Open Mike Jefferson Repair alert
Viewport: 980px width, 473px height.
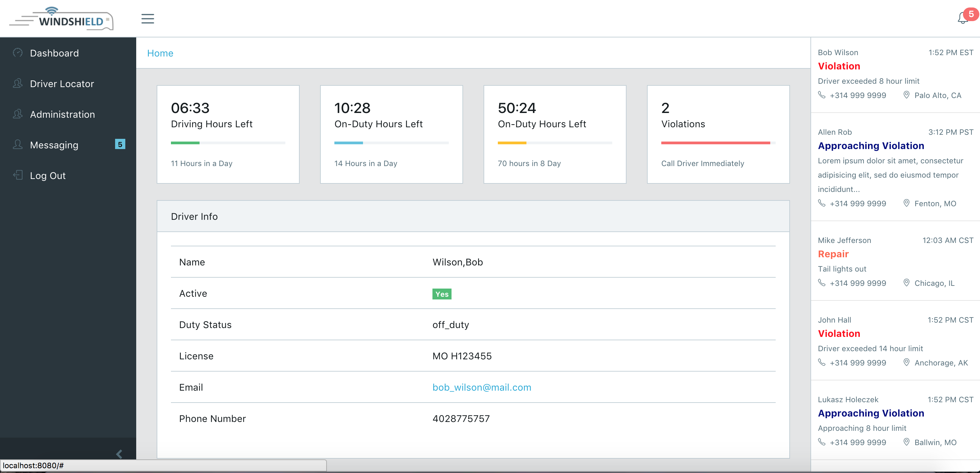(x=833, y=254)
